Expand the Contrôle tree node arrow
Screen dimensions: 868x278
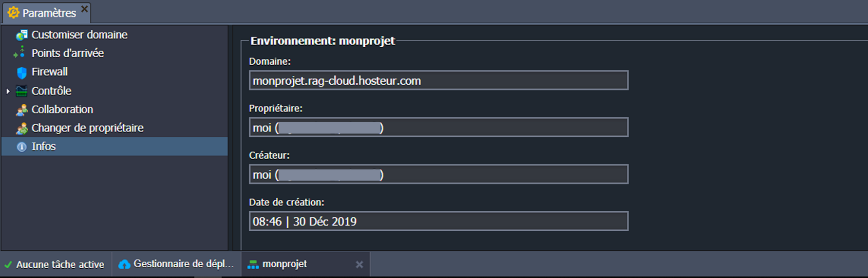tap(8, 91)
